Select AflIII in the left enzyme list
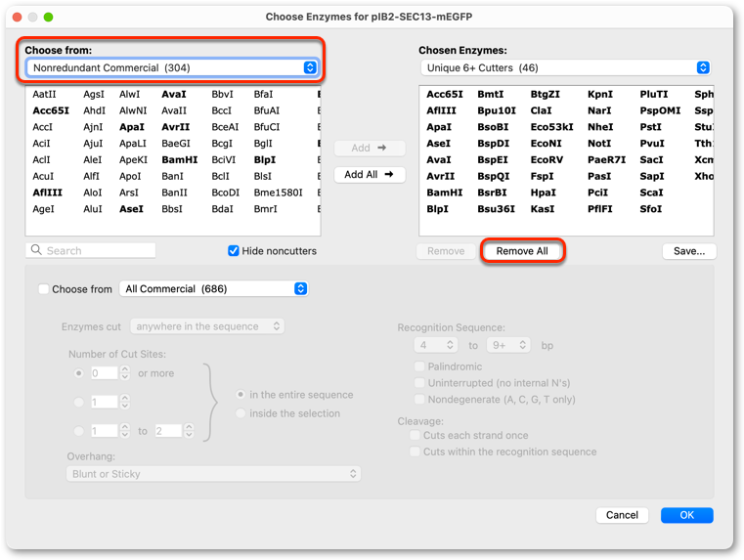 tap(48, 193)
